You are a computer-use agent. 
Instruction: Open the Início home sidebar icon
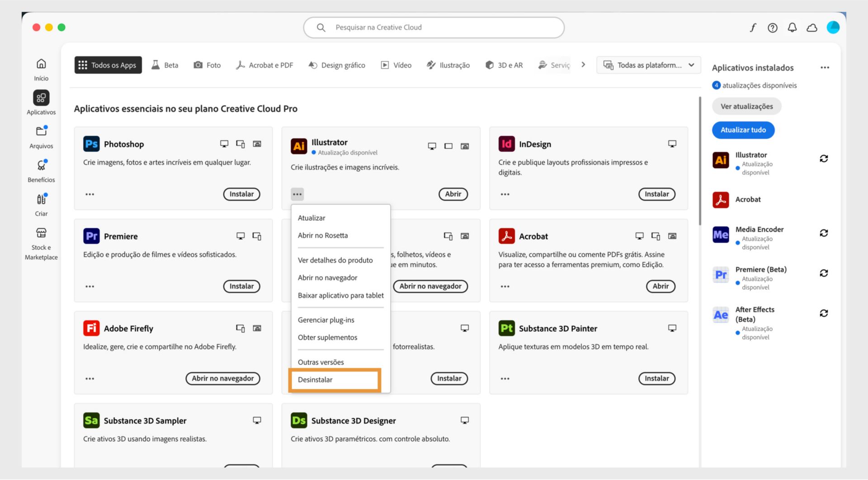[x=41, y=64]
